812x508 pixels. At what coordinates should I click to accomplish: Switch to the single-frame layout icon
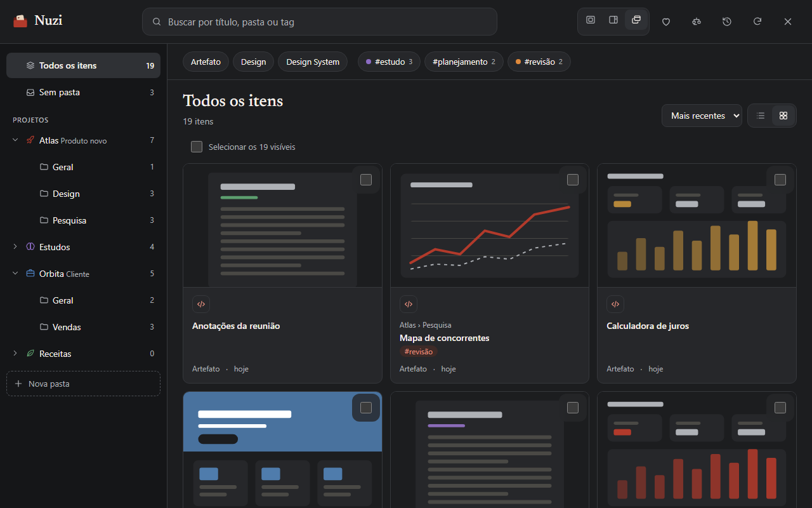click(591, 20)
